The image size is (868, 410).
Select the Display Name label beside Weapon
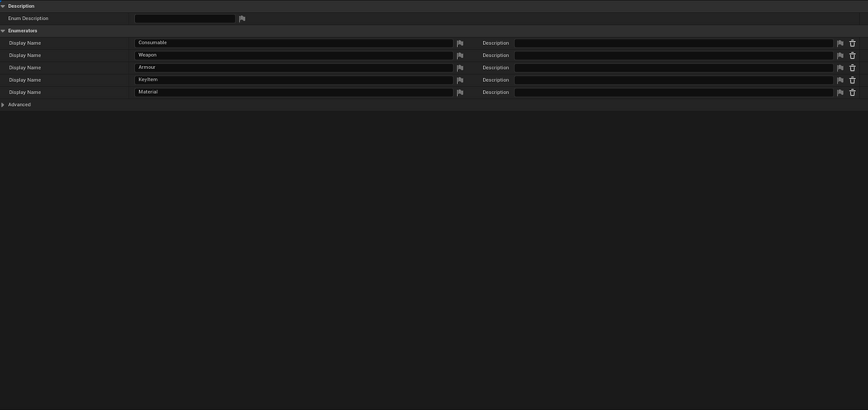(x=25, y=55)
